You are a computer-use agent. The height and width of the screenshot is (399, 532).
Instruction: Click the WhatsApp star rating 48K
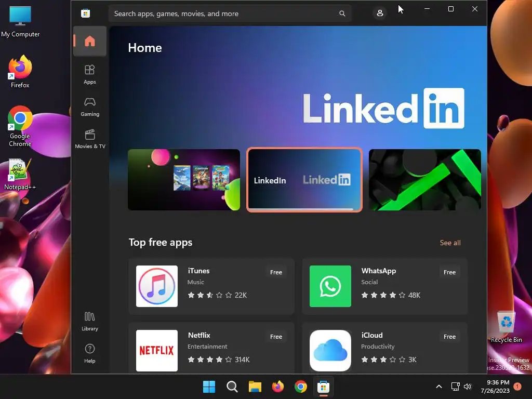pyautogui.click(x=391, y=295)
